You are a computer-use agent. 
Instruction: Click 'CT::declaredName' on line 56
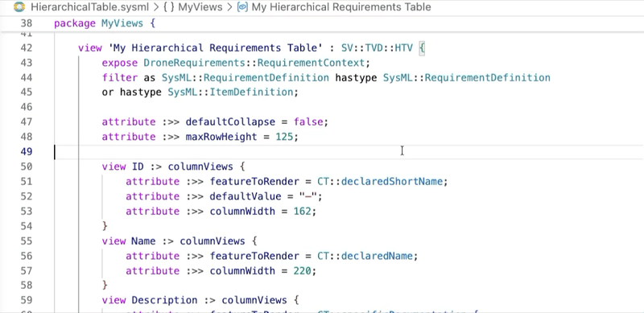(x=365, y=256)
